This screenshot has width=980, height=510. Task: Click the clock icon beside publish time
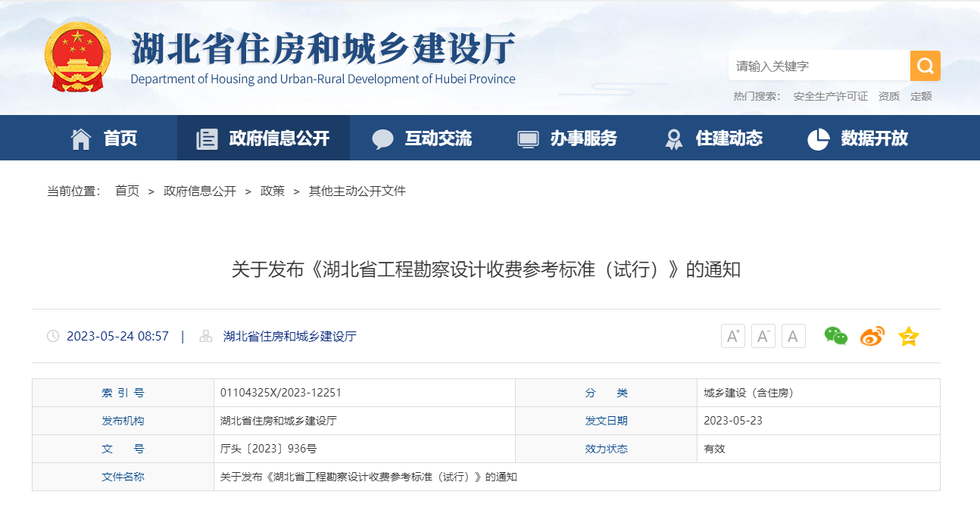(x=53, y=336)
